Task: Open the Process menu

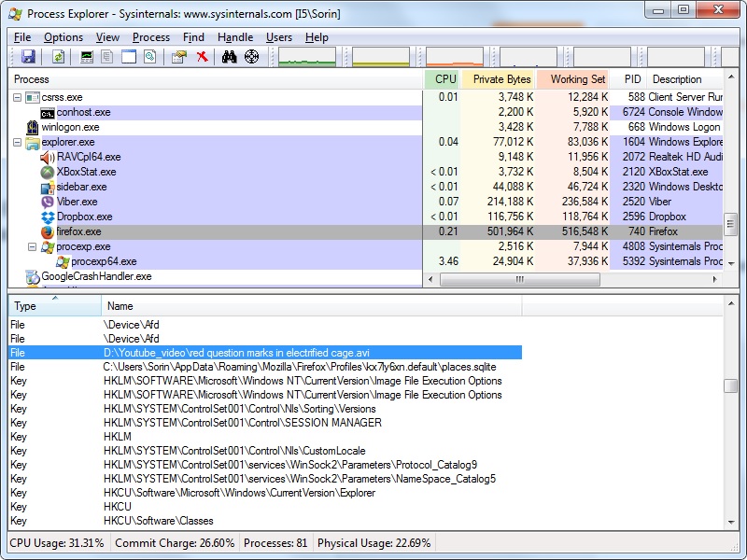Action: [x=151, y=37]
